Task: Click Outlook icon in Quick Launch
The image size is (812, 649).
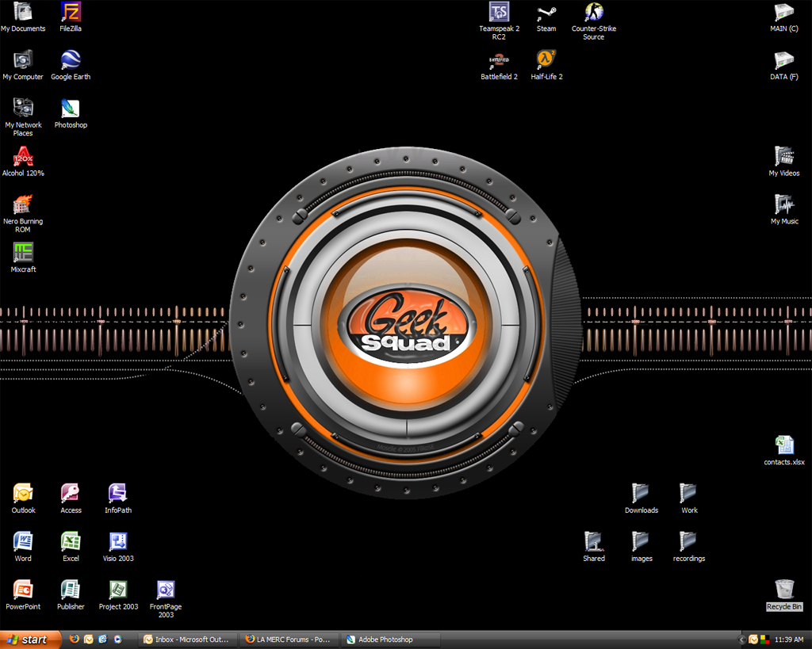Action: 89,639
